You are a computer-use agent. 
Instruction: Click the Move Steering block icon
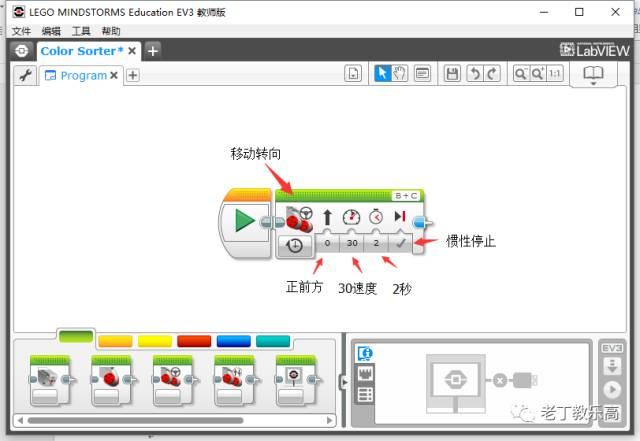click(x=300, y=219)
